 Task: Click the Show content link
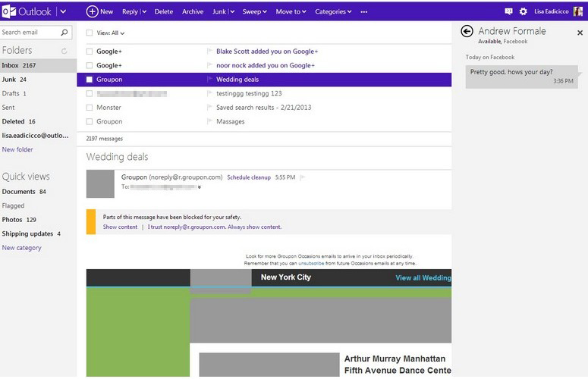click(120, 227)
